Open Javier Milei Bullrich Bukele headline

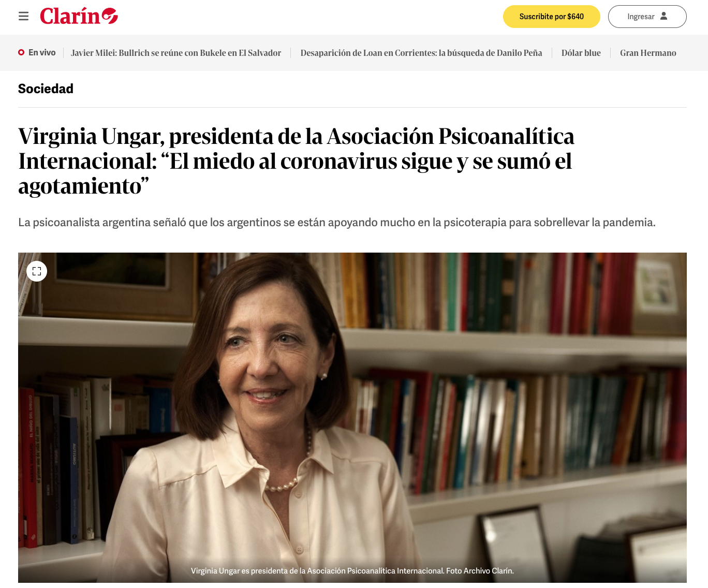coord(176,53)
